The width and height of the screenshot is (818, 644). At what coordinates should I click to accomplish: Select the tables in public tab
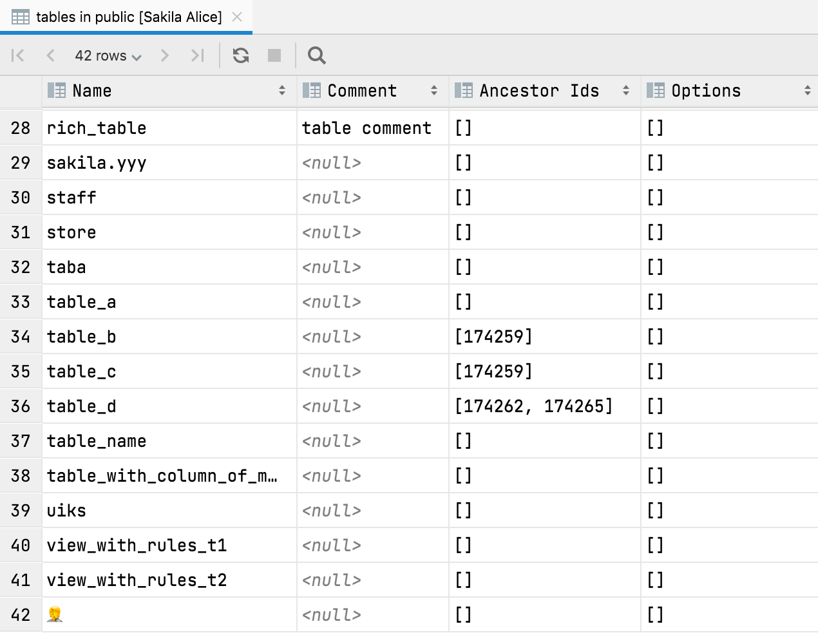click(x=128, y=17)
